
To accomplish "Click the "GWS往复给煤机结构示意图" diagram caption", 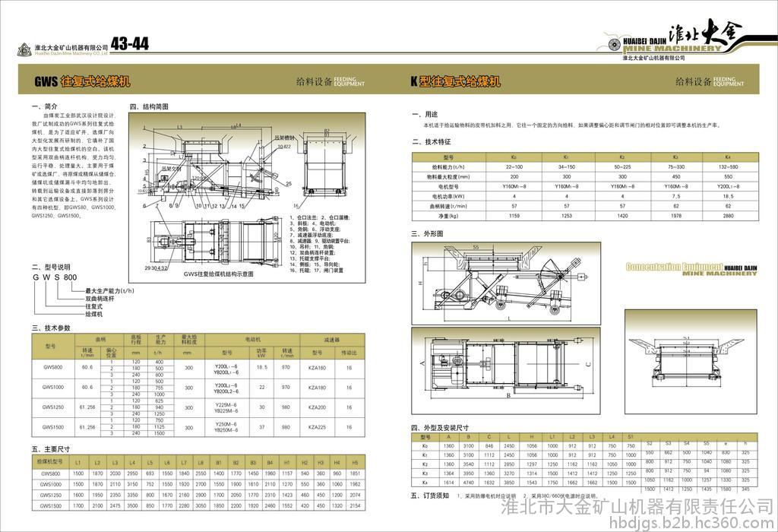I will click(218, 274).
